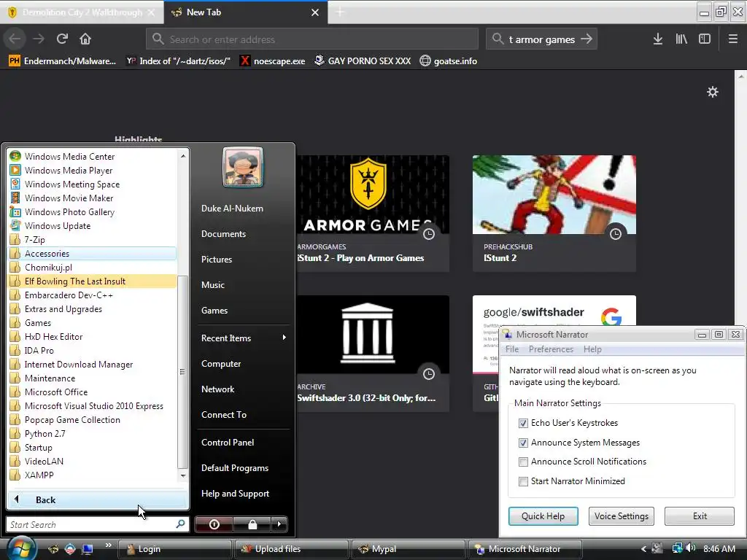747x560 pixels.
Task: Click the taskbar volume speaker icon
Action: (692, 548)
